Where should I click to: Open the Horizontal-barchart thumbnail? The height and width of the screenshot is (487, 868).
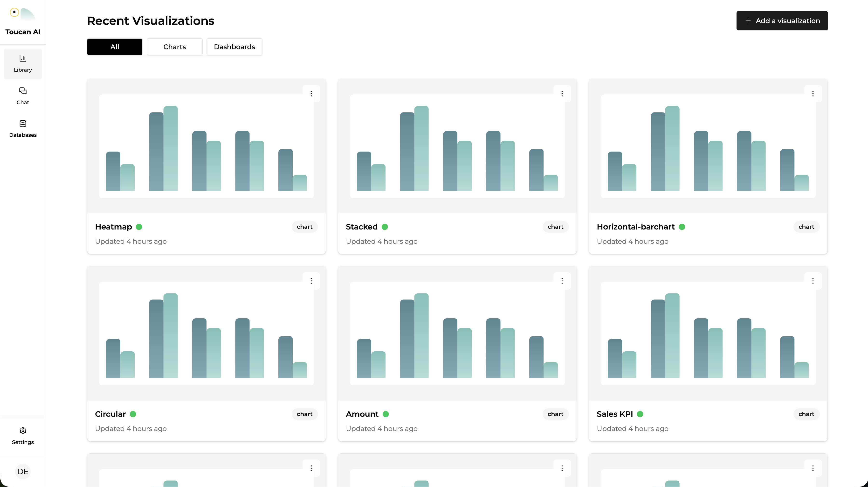click(708, 146)
